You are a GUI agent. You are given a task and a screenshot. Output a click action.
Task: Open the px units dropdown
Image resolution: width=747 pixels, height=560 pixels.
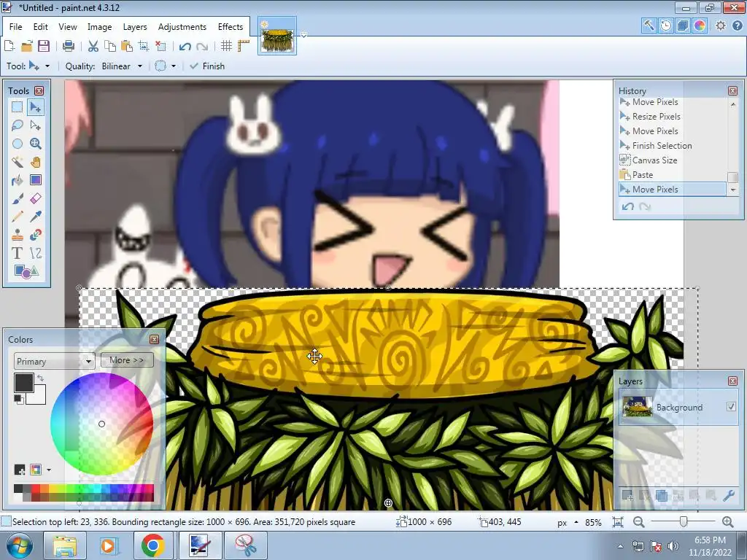tap(568, 522)
